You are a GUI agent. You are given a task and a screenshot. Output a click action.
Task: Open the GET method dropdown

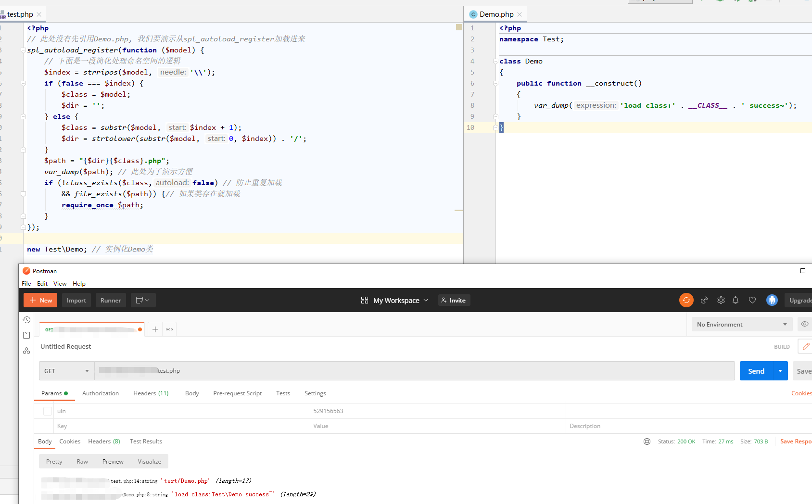(66, 371)
